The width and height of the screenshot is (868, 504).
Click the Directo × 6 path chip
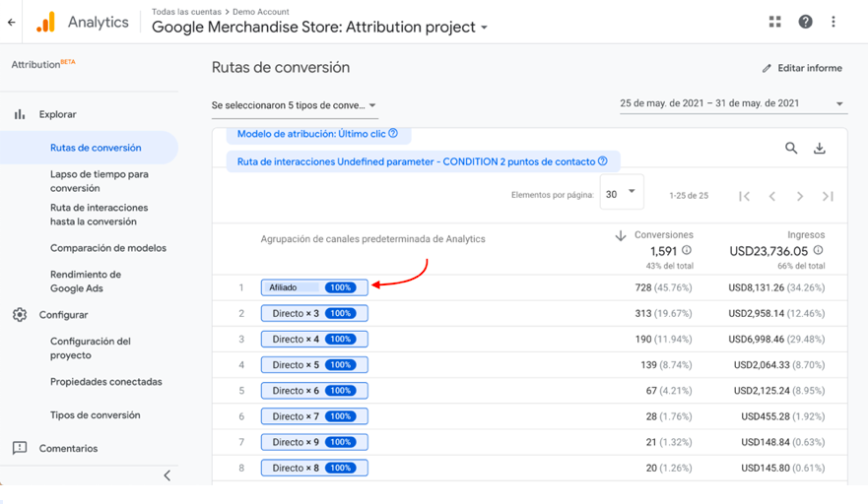tap(314, 391)
